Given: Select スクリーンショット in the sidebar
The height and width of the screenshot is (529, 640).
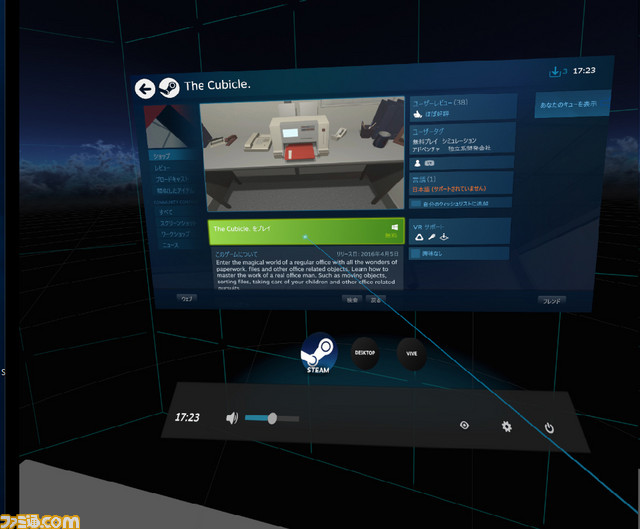Looking at the screenshot, I should coord(178,223).
